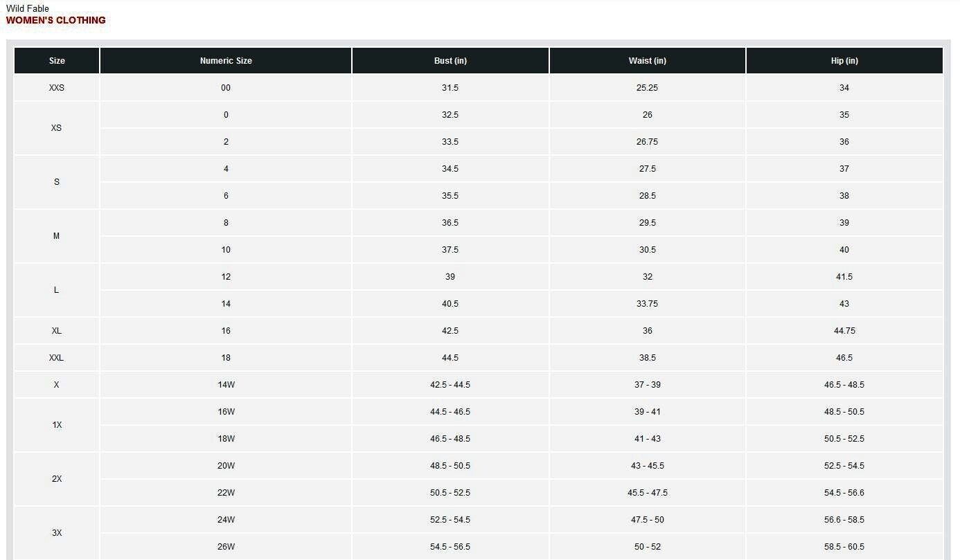The width and height of the screenshot is (960, 560).
Task: Click hip value 44.75
Action: [x=844, y=331]
